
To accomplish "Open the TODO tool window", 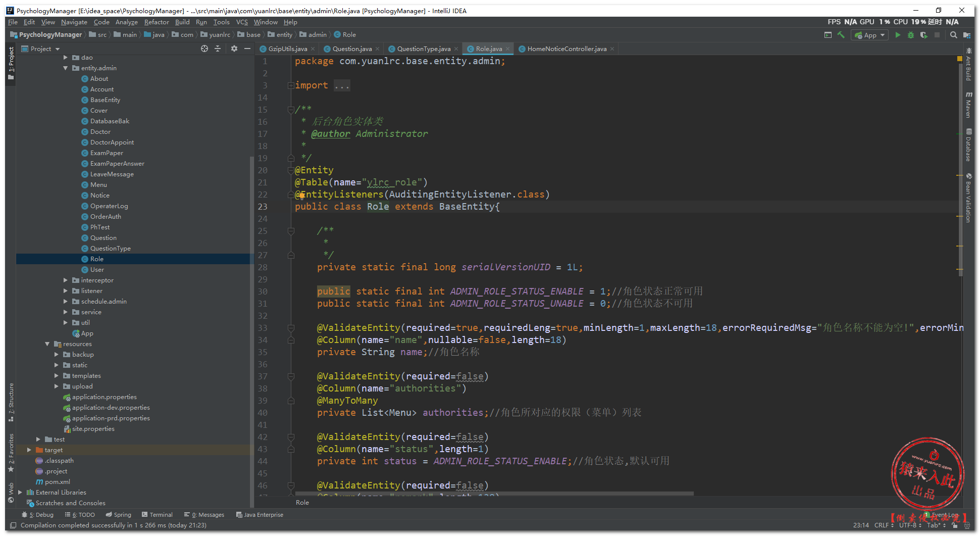I will point(80,515).
